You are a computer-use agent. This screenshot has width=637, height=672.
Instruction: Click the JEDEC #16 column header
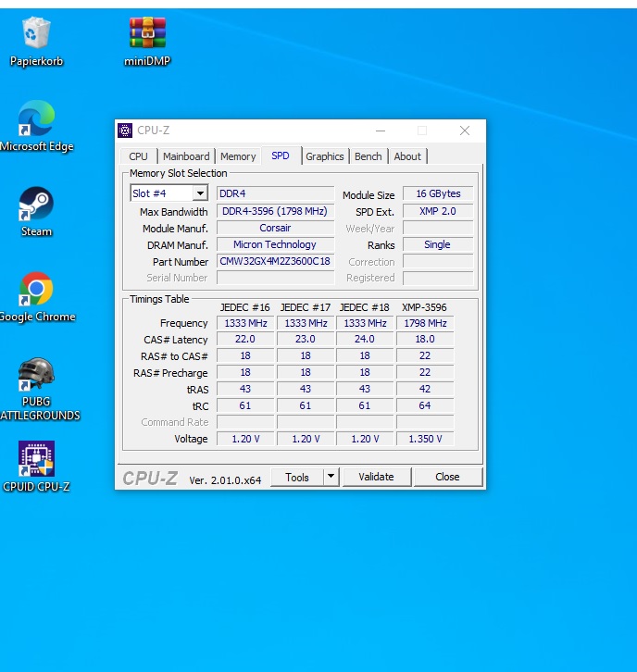[x=244, y=307]
